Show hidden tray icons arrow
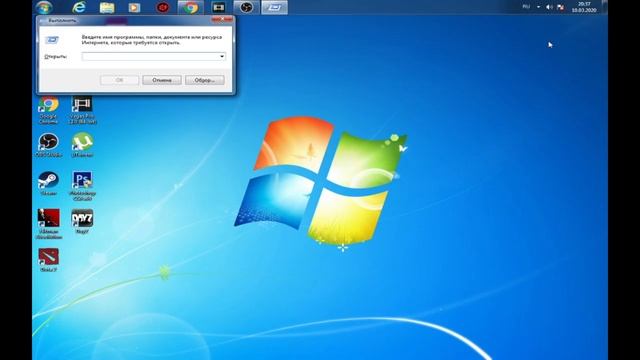This screenshot has width=640, height=360. click(538, 7)
